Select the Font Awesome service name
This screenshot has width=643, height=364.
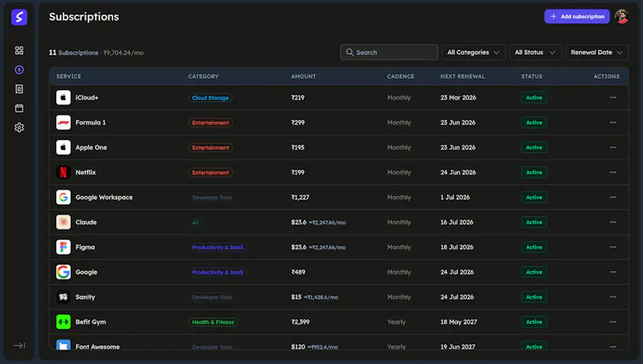pos(97,347)
